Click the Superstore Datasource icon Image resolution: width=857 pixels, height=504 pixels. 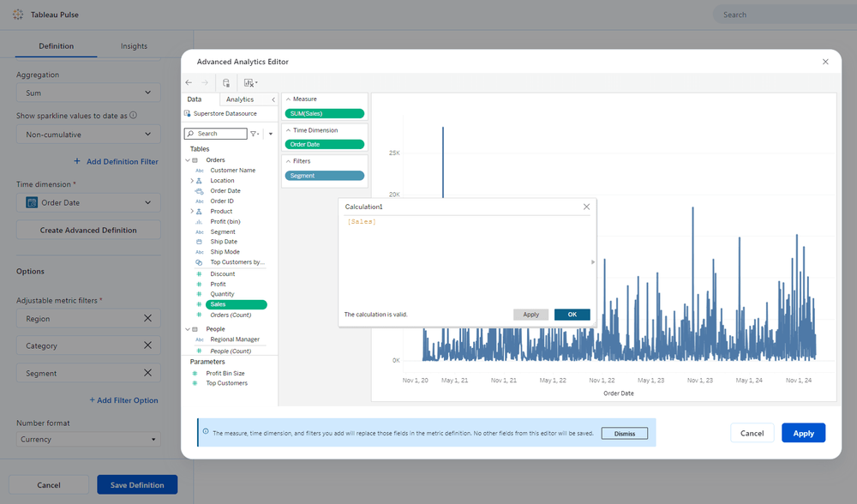[188, 113]
